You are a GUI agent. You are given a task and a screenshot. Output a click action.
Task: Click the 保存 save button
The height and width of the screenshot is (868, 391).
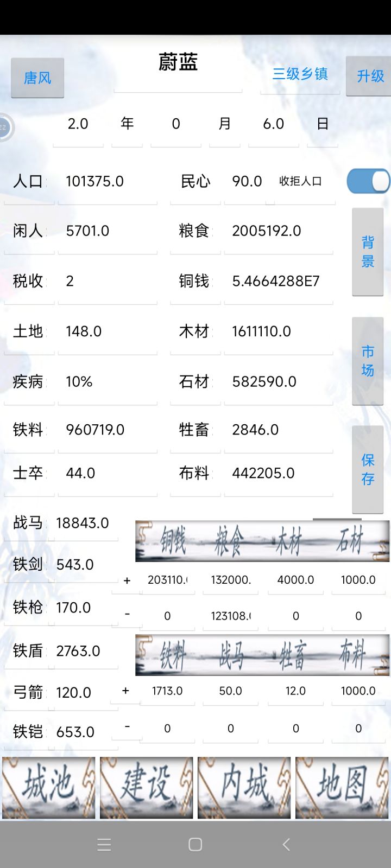[368, 470]
